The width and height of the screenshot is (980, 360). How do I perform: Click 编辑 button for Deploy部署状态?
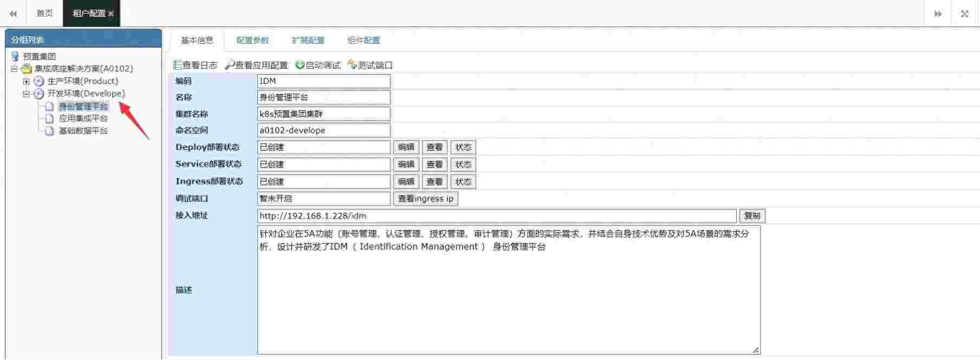[406, 147]
